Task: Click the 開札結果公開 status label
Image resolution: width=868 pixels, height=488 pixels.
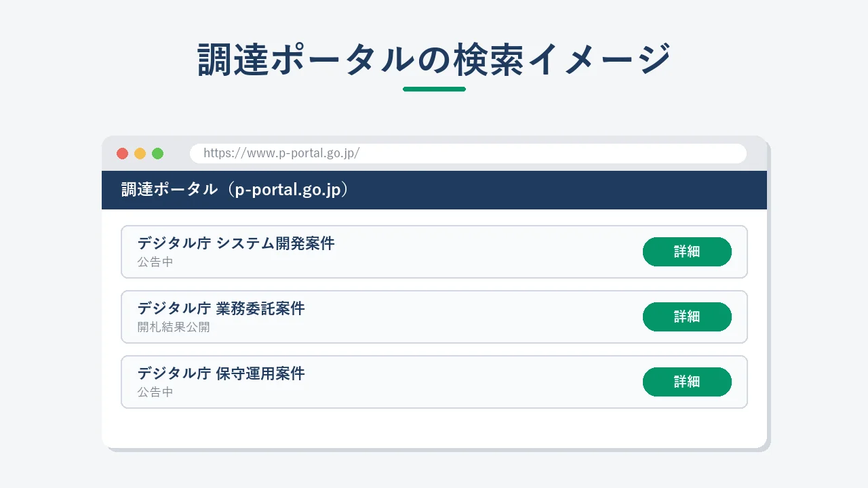Action: tap(174, 327)
